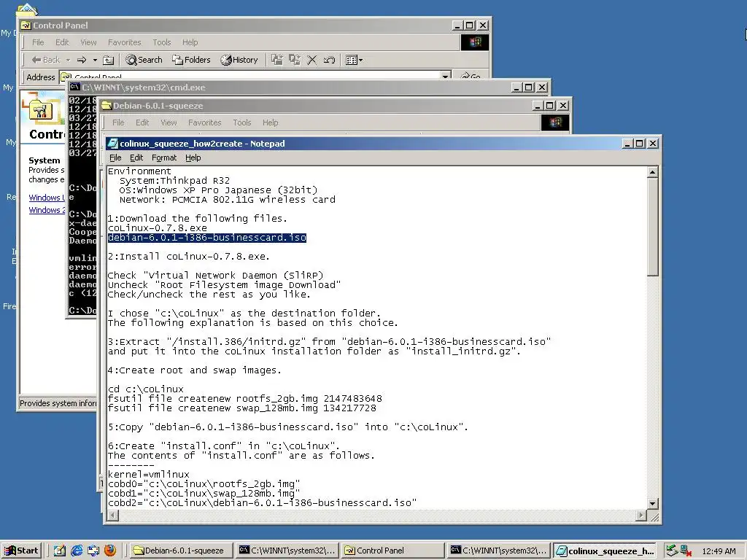Click Search in Control Panel toolbar
This screenshot has height=560, width=747.
click(144, 60)
